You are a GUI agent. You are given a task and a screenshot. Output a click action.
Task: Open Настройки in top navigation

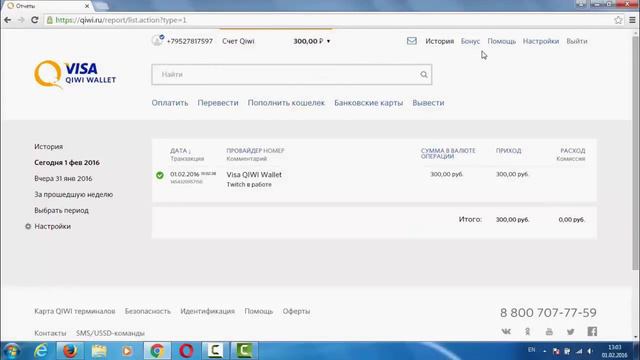point(541,41)
